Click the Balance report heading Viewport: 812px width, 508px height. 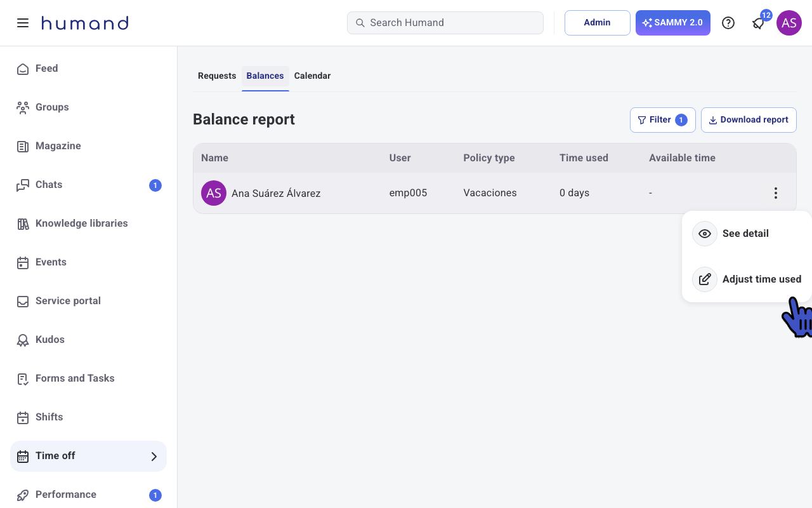(x=244, y=119)
